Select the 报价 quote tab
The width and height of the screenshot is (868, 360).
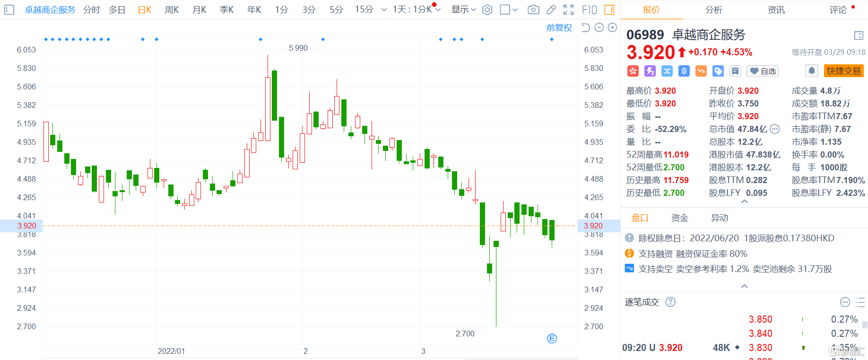click(x=651, y=10)
